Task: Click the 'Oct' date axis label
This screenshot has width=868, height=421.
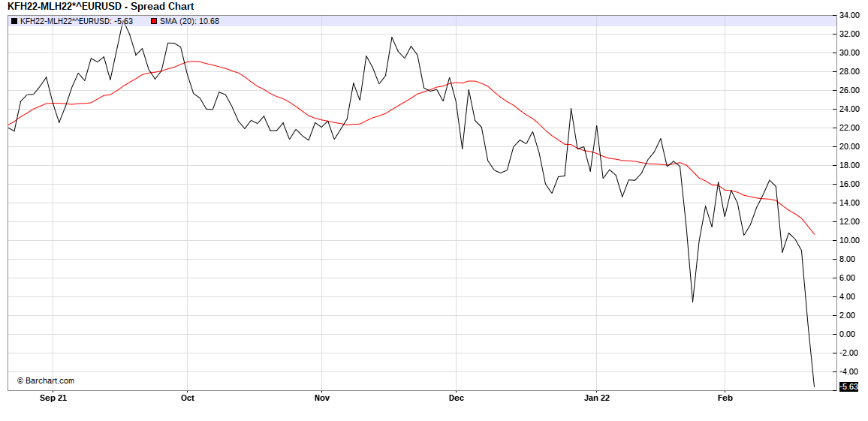Action: (x=188, y=398)
